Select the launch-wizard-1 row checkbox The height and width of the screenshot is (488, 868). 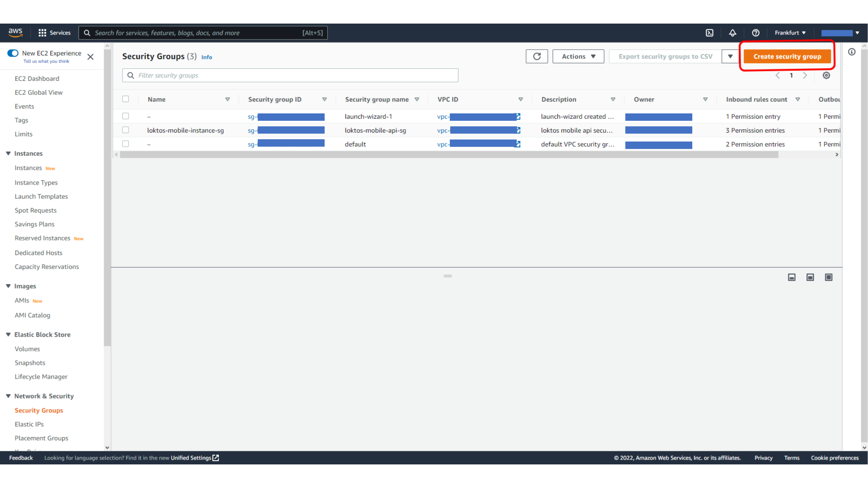click(125, 116)
